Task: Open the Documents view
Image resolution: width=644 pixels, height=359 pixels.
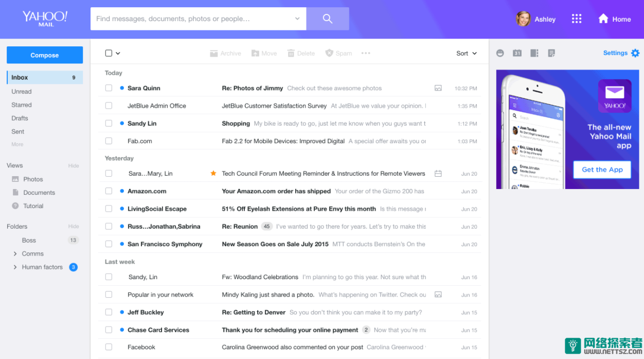Action: click(39, 193)
